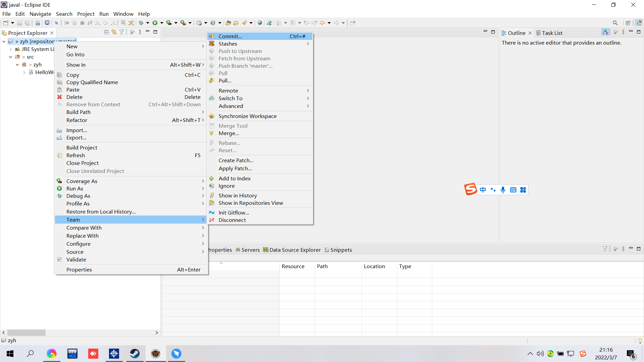
Task: Click Collapse All in Project Explorer
Action: (106, 32)
